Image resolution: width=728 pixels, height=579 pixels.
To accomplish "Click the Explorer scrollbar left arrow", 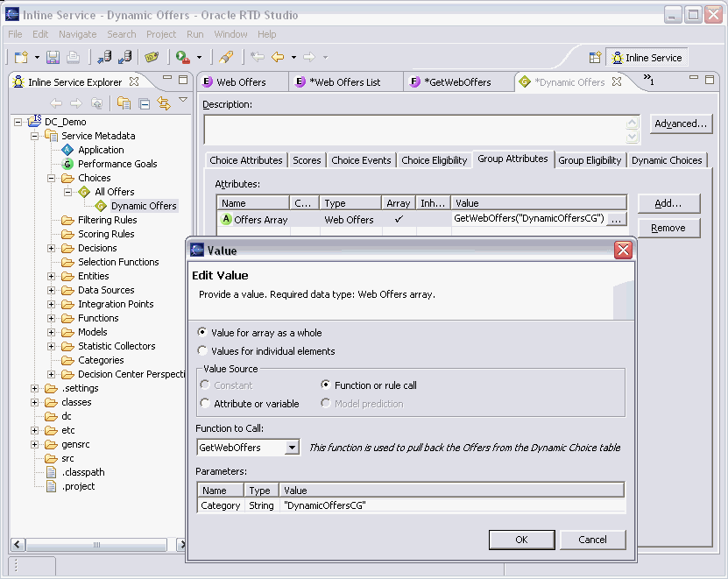I will [x=18, y=544].
